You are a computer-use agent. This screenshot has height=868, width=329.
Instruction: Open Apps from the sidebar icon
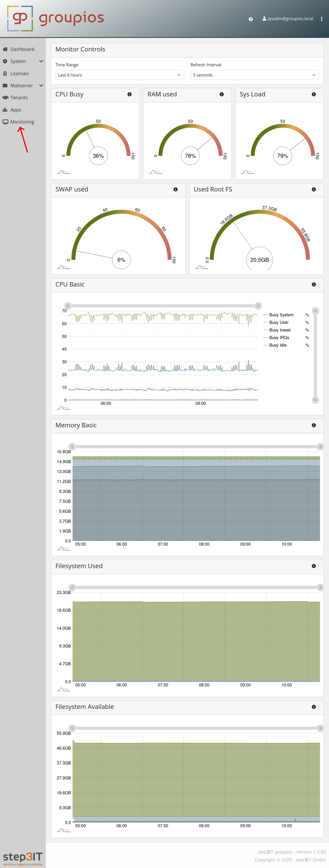coord(5,110)
